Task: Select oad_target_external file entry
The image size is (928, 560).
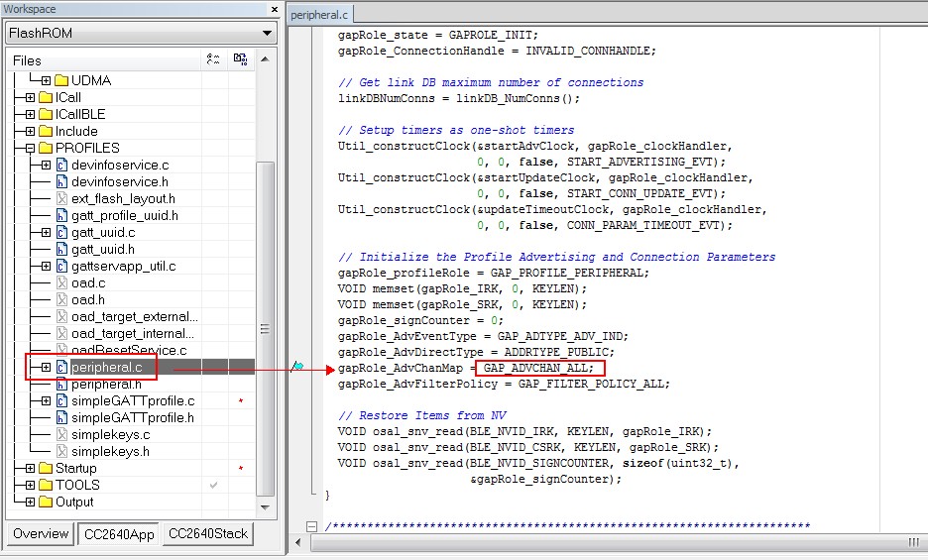Action: point(135,317)
